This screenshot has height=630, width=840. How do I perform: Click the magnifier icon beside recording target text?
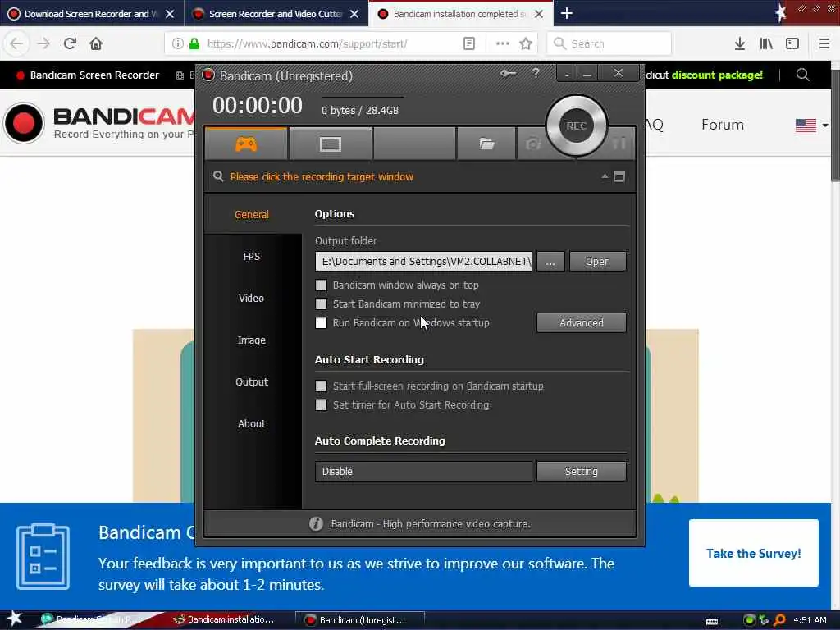tap(218, 176)
